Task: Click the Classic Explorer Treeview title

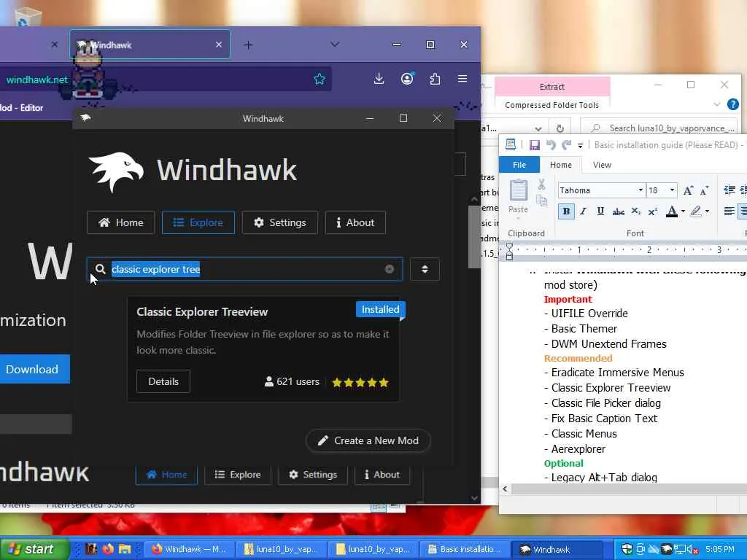Action: 202,312
